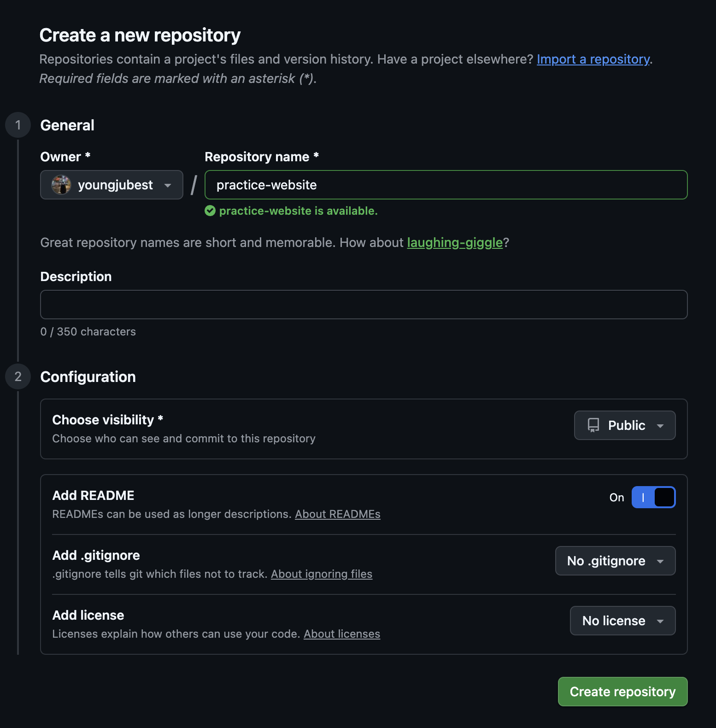The height and width of the screenshot is (728, 716).
Task: Click the repository icon in the Public button
Action: tap(593, 425)
